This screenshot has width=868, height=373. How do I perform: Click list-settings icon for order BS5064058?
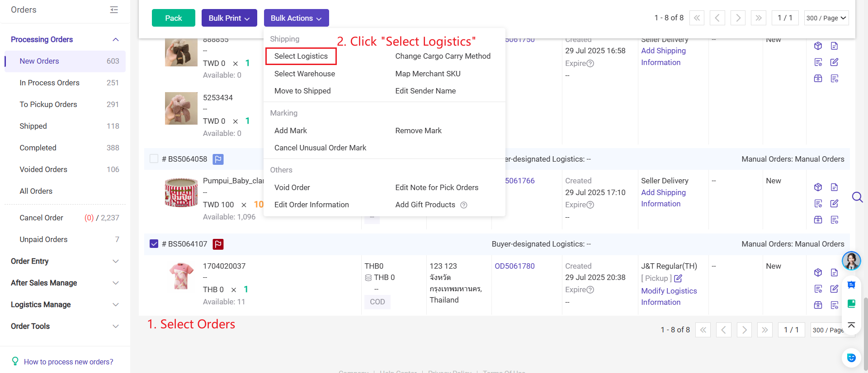click(x=835, y=219)
